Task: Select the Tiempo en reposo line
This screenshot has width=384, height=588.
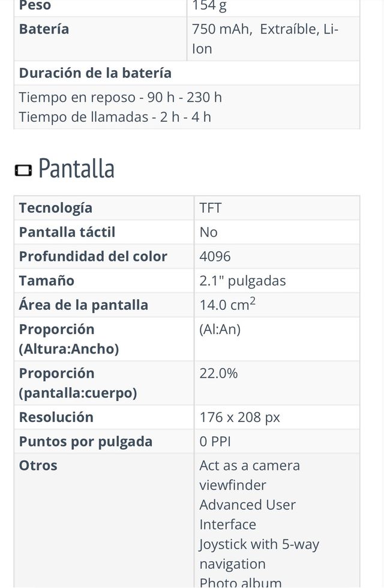Action: tap(121, 97)
